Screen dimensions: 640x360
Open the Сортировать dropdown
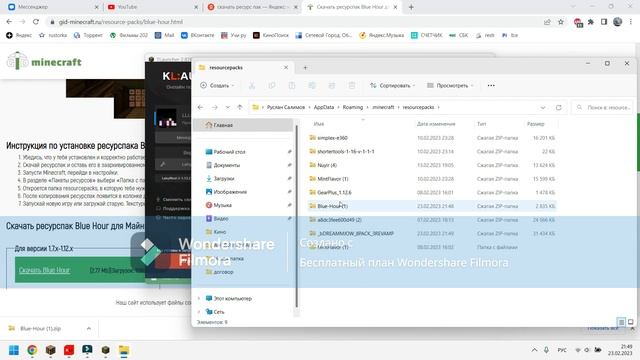tap(392, 85)
